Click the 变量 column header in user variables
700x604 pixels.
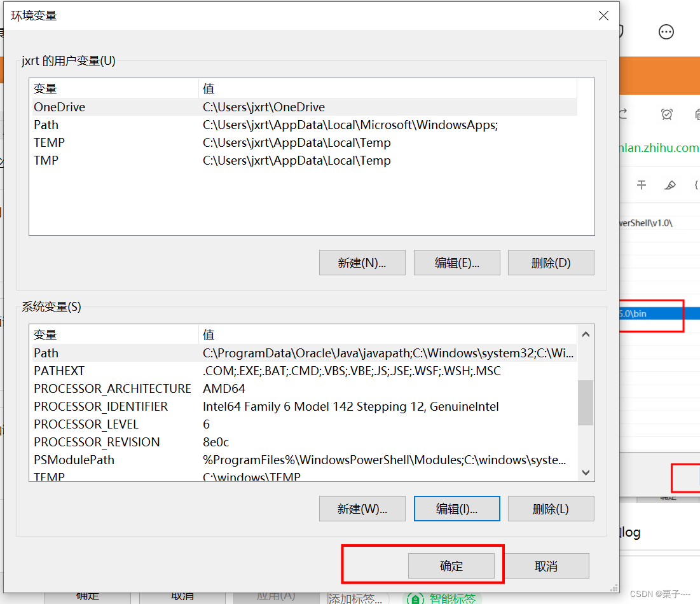(114, 88)
